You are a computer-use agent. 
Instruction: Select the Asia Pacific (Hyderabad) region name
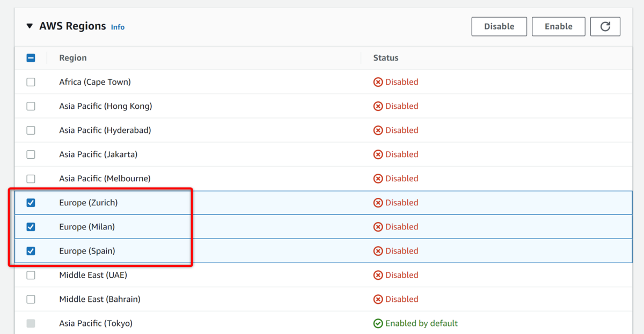tap(105, 130)
